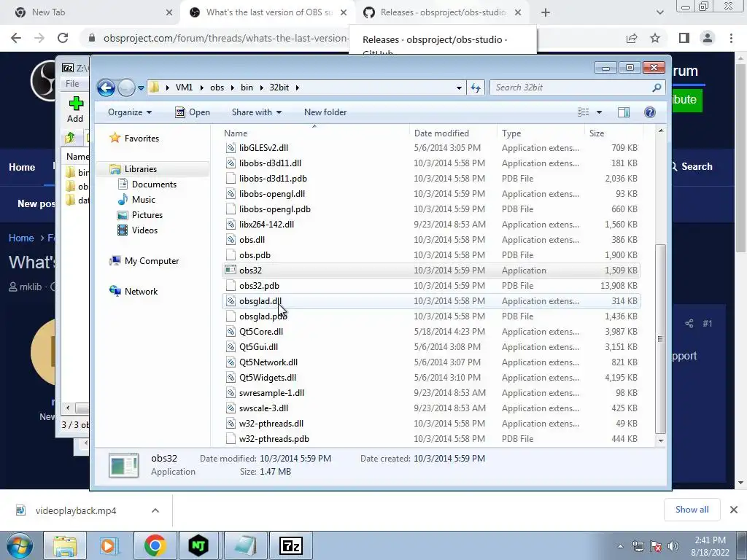Change your view icon in Explorer
This screenshot has height=560, width=747.
584,112
